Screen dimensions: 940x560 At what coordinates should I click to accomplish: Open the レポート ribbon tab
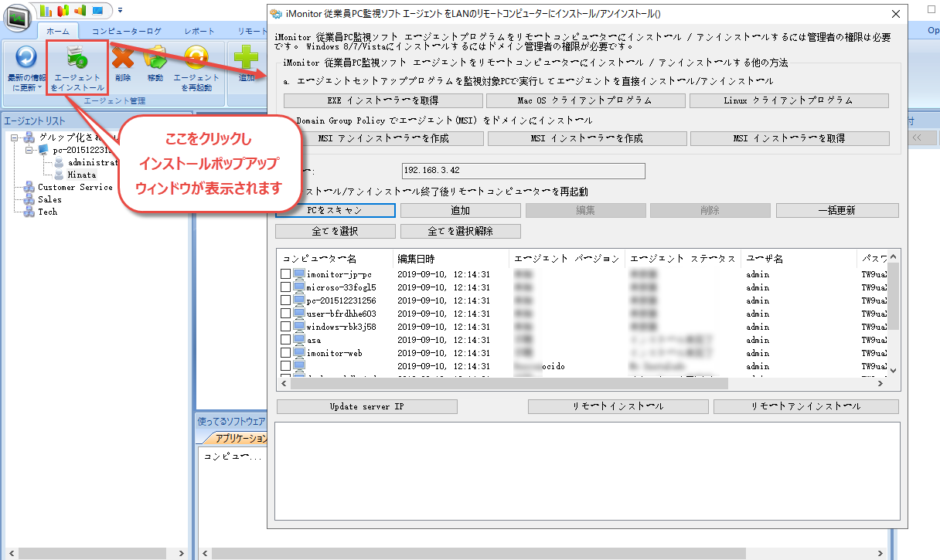click(x=199, y=32)
